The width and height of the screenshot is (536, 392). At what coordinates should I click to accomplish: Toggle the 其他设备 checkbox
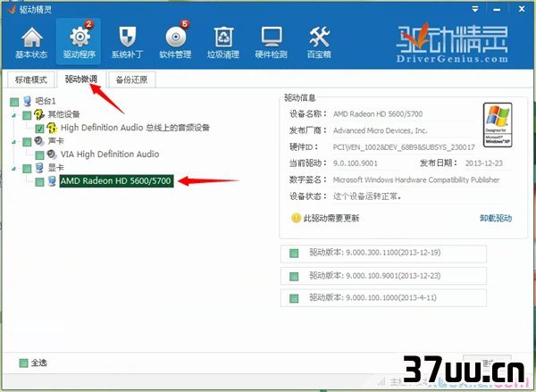[x=27, y=115]
